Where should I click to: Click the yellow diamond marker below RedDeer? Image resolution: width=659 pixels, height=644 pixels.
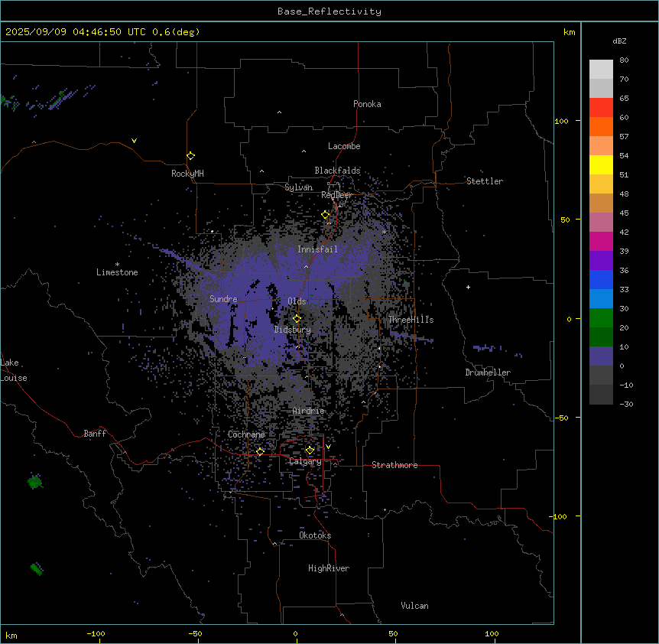pos(326,215)
